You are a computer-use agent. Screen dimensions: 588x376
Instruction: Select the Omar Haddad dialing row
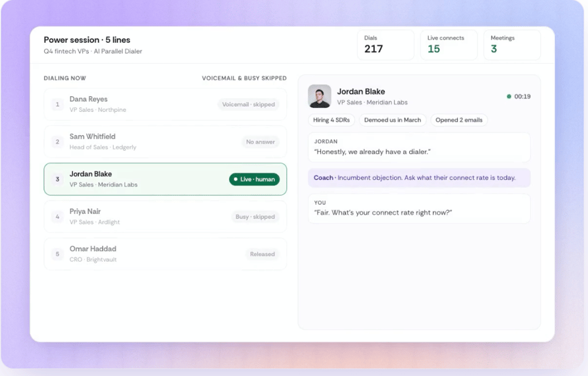(165, 254)
